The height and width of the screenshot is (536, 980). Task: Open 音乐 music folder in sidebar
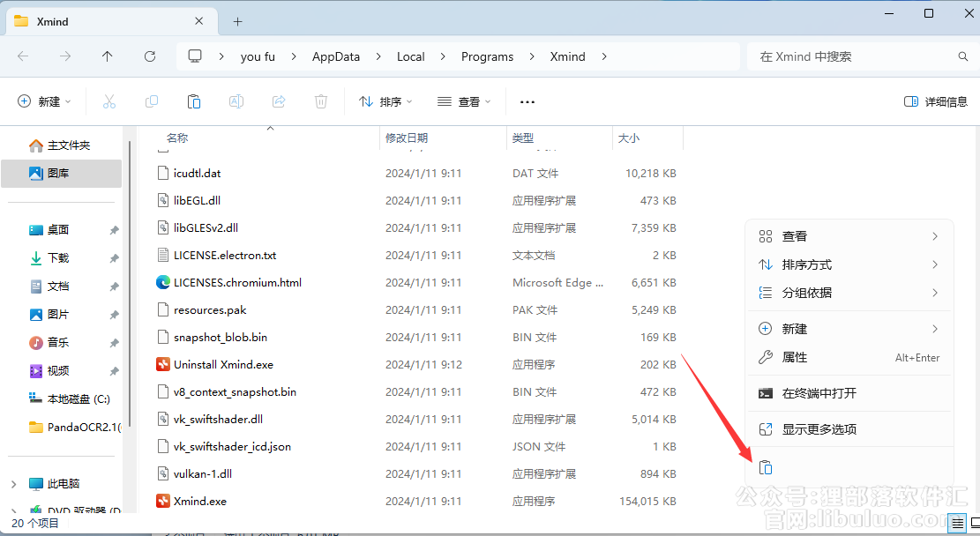pos(50,342)
